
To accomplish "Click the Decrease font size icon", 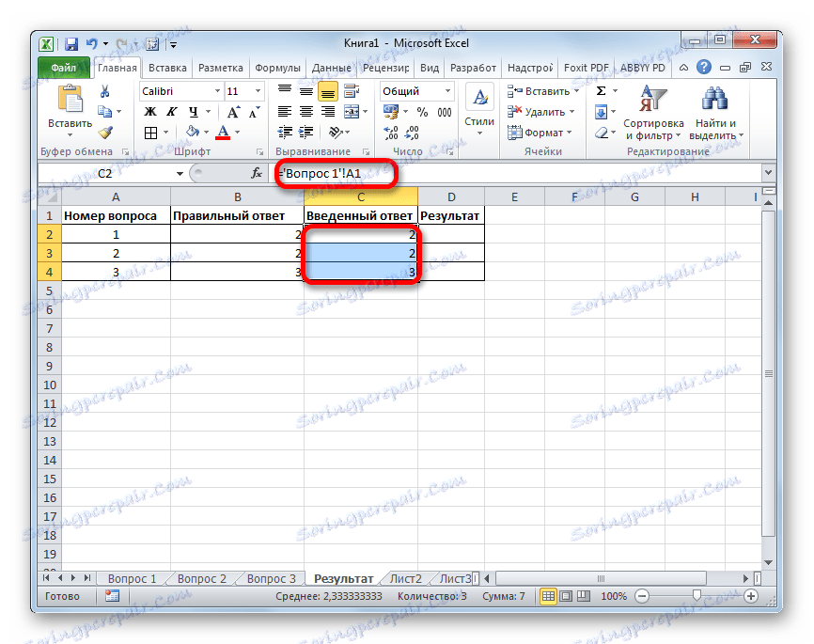I will click(254, 112).
